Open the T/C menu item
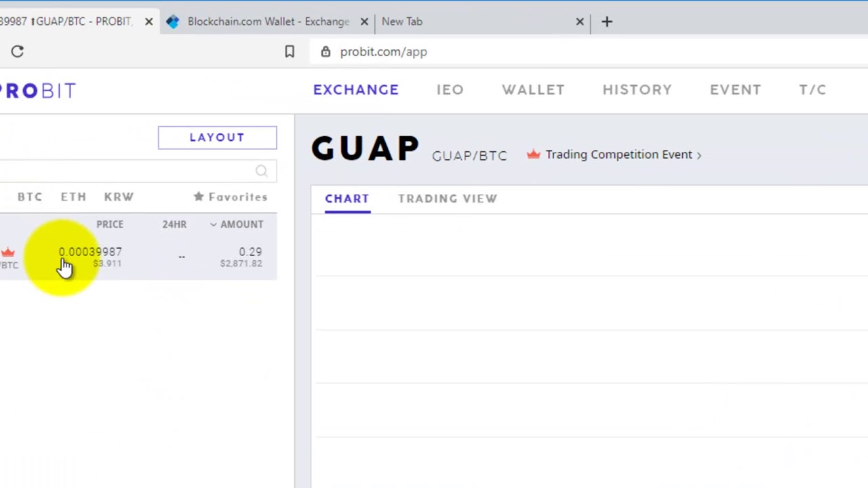Screen dimensions: 868x488 pyautogui.click(x=812, y=89)
